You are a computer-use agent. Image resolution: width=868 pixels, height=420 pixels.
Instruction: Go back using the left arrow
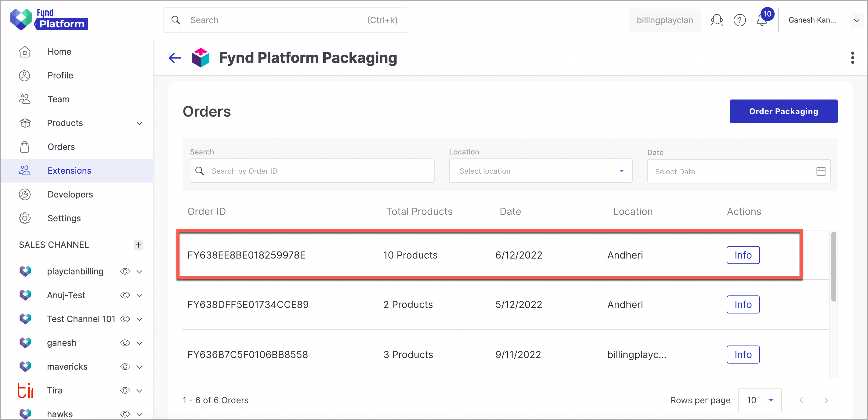[x=175, y=58]
